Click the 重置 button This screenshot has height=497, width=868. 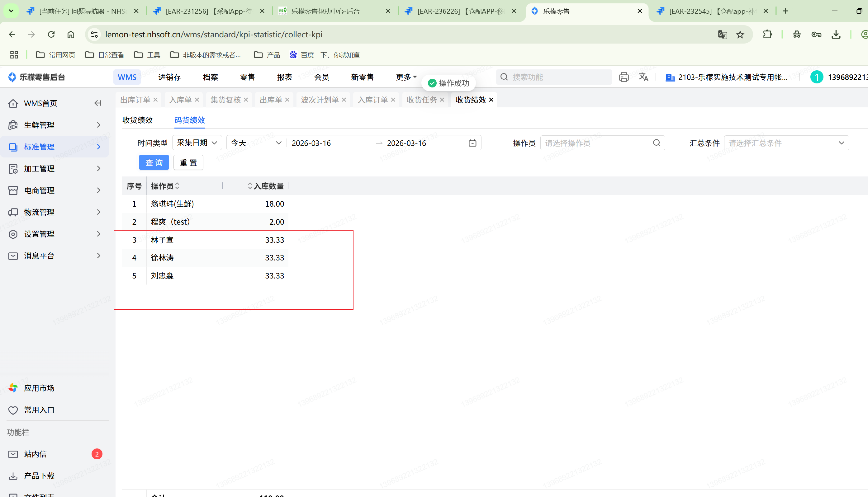188,162
